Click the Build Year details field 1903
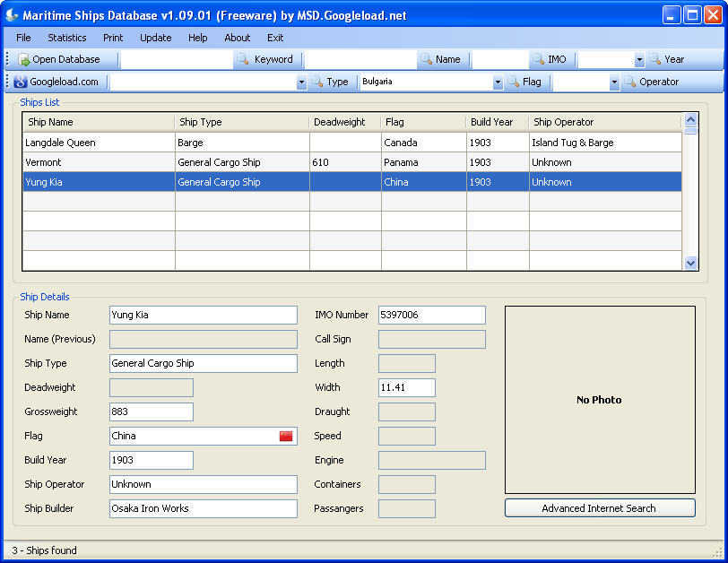Image resolution: width=728 pixels, height=563 pixels. tap(152, 460)
